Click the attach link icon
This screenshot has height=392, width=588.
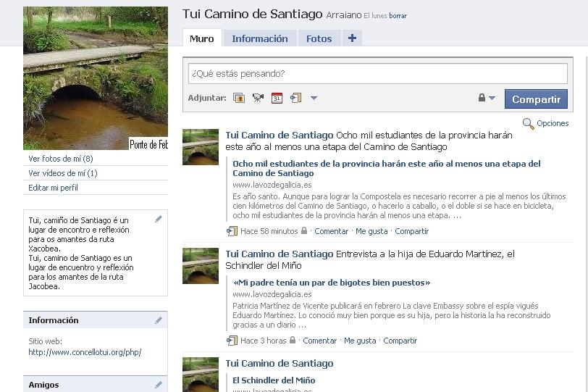[x=295, y=98]
